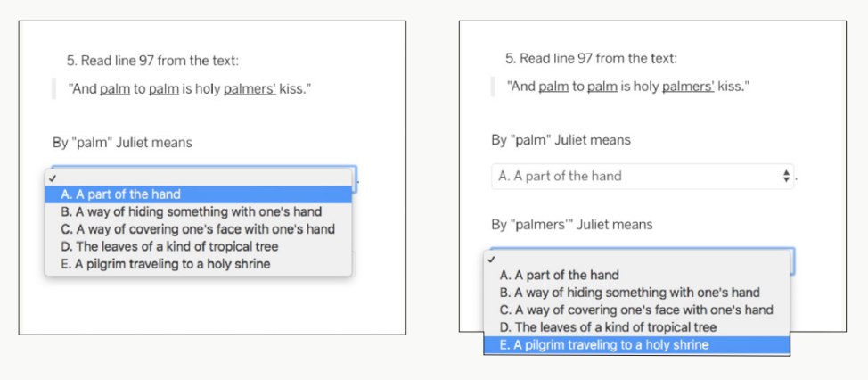Viewport: 868px width, 380px height.
Task: Click underlined "palmers'" in the right panel quote
Action: [688, 87]
